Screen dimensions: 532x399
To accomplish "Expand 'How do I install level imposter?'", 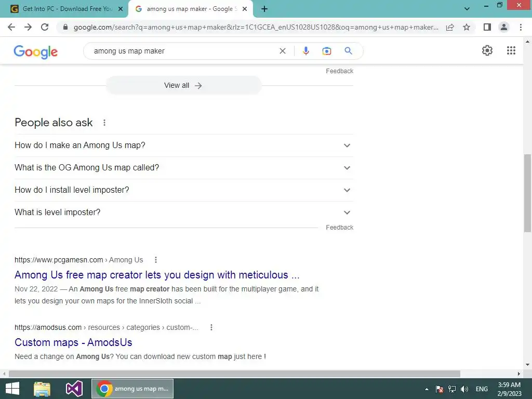I will pyautogui.click(x=184, y=190).
